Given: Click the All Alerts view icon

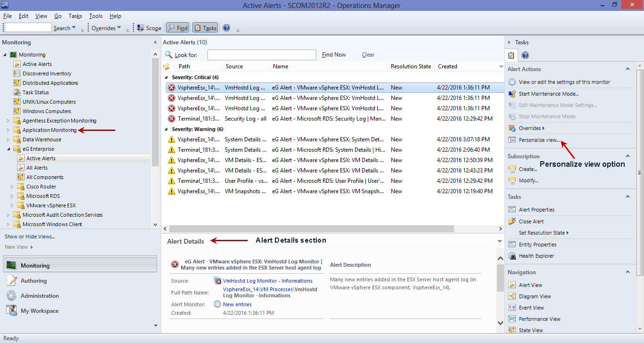Looking at the screenshot, I should tap(21, 168).
